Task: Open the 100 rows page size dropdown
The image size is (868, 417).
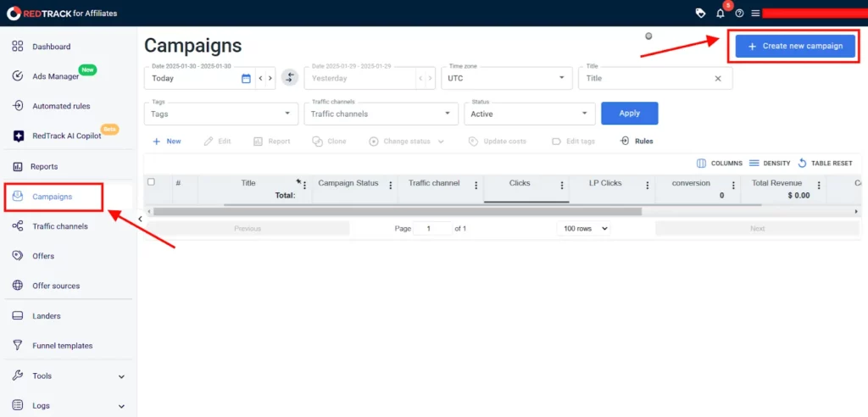Action: pos(583,228)
